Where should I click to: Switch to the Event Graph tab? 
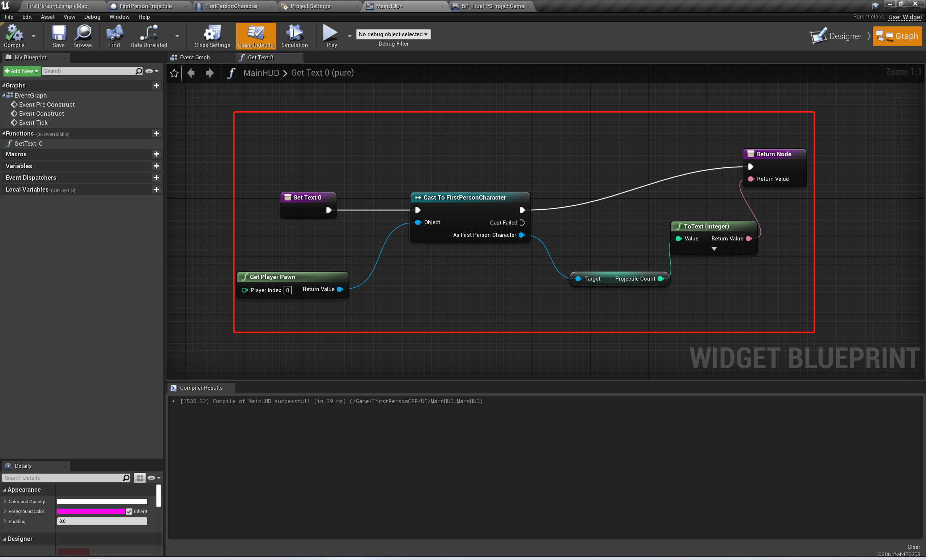click(195, 57)
